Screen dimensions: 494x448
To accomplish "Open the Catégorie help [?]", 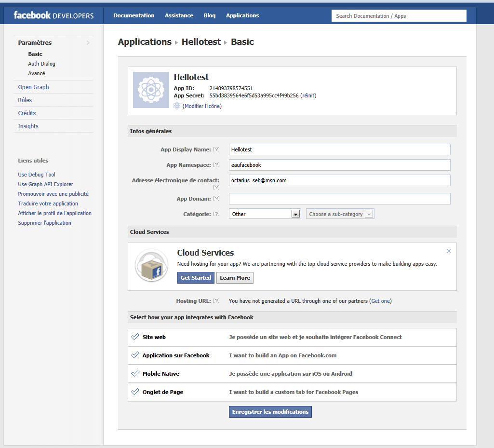I will pyautogui.click(x=216, y=214).
